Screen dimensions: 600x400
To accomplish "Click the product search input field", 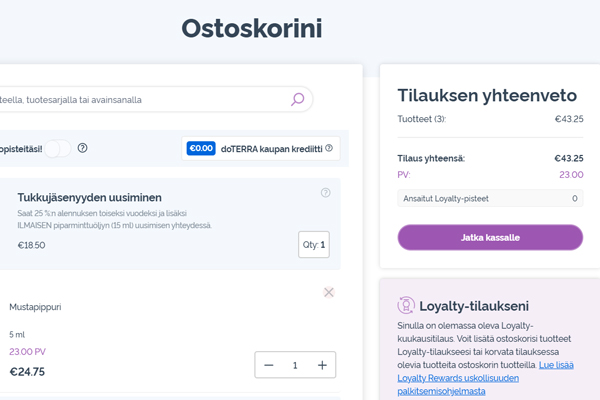I will click(141, 100).
